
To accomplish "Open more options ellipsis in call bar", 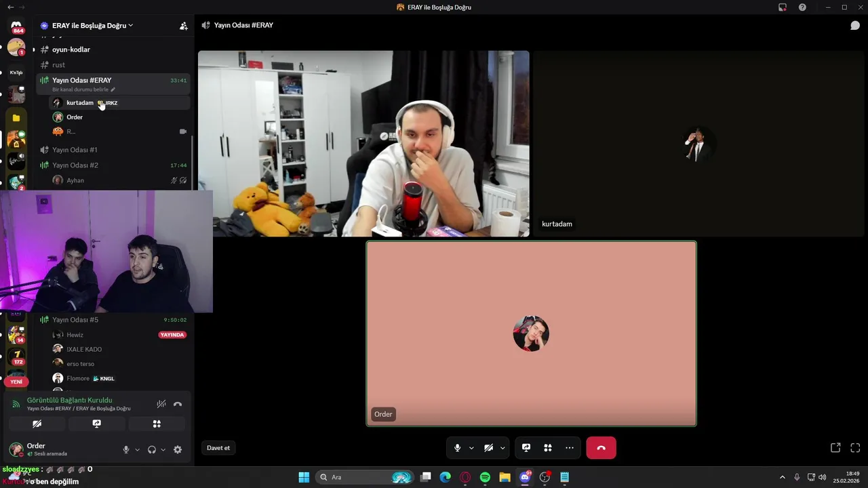I will click(570, 448).
